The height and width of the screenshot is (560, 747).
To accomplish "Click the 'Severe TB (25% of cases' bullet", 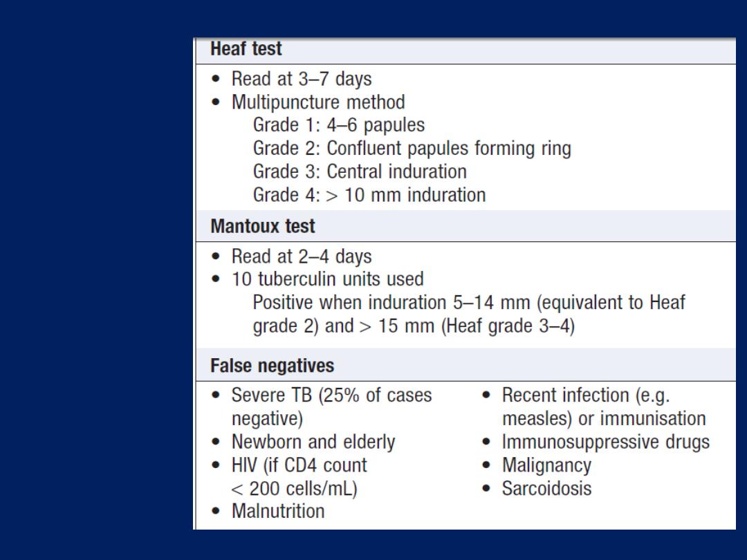I will coord(331,395).
